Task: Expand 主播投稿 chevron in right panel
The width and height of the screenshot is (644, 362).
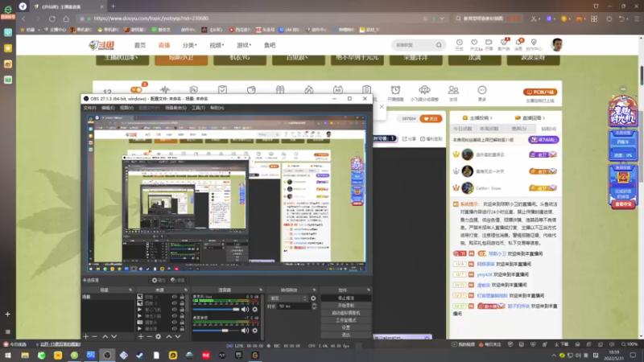Action: tap(491, 117)
